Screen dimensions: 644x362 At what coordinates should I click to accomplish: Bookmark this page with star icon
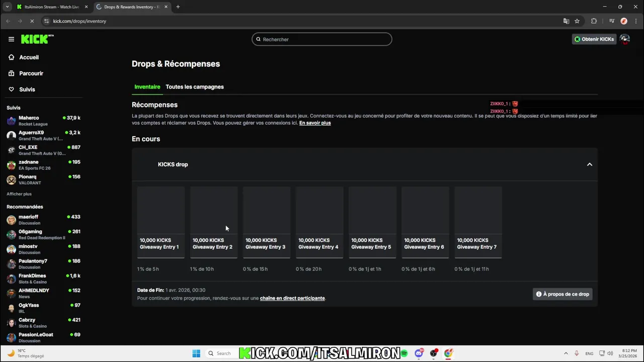coord(577,21)
